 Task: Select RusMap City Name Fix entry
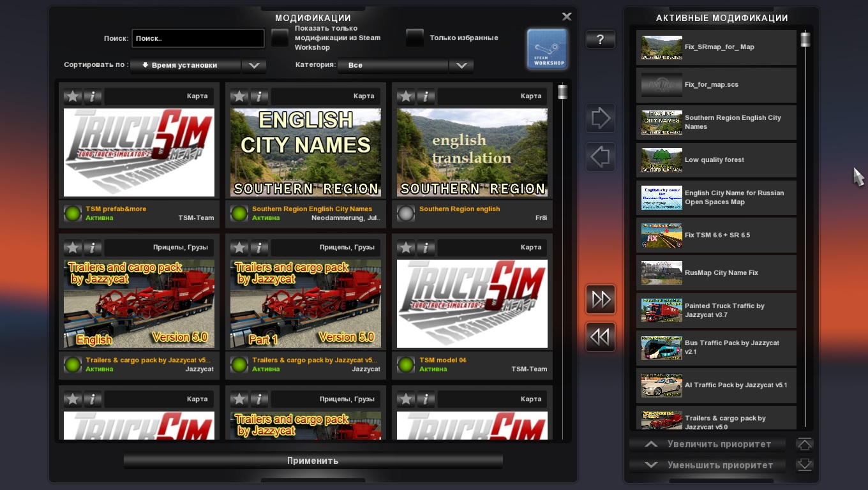[x=716, y=272]
